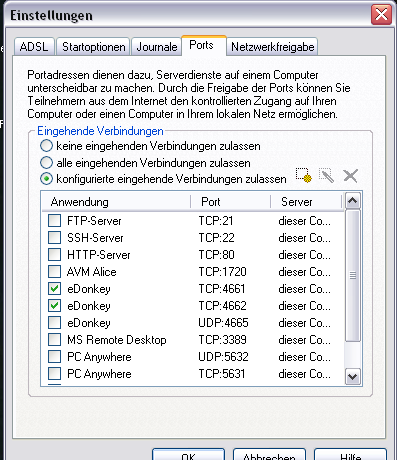This screenshot has width=397, height=460.
Task: Enable the SSH-Server checkbox
Action: pyautogui.click(x=54, y=237)
